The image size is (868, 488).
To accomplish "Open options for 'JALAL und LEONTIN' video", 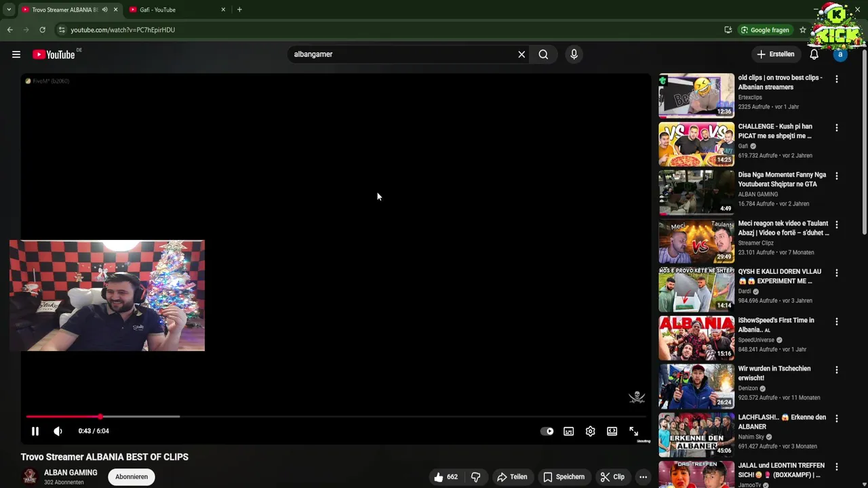I will pyautogui.click(x=836, y=467).
